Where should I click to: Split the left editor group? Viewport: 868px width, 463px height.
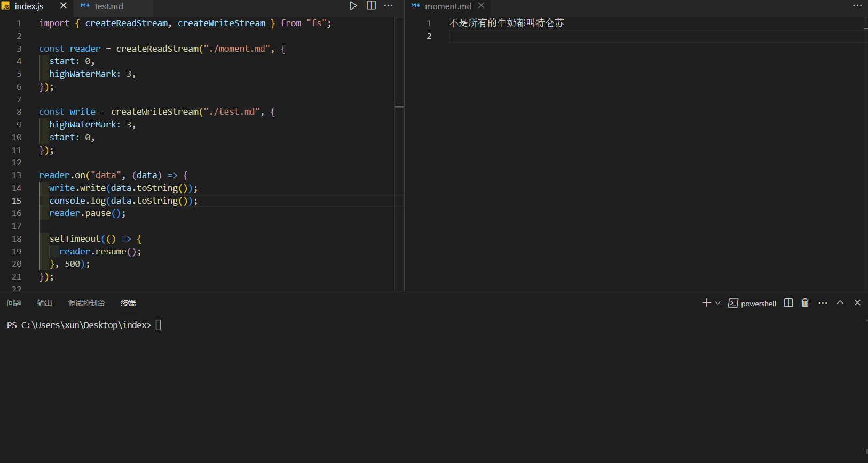[371, 6]
